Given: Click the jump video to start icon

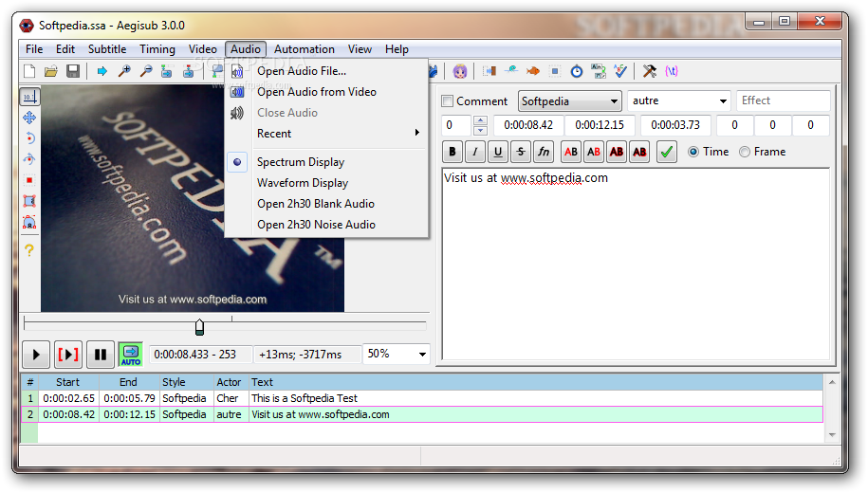Looking at the screenshot, I should click(167, 71).
